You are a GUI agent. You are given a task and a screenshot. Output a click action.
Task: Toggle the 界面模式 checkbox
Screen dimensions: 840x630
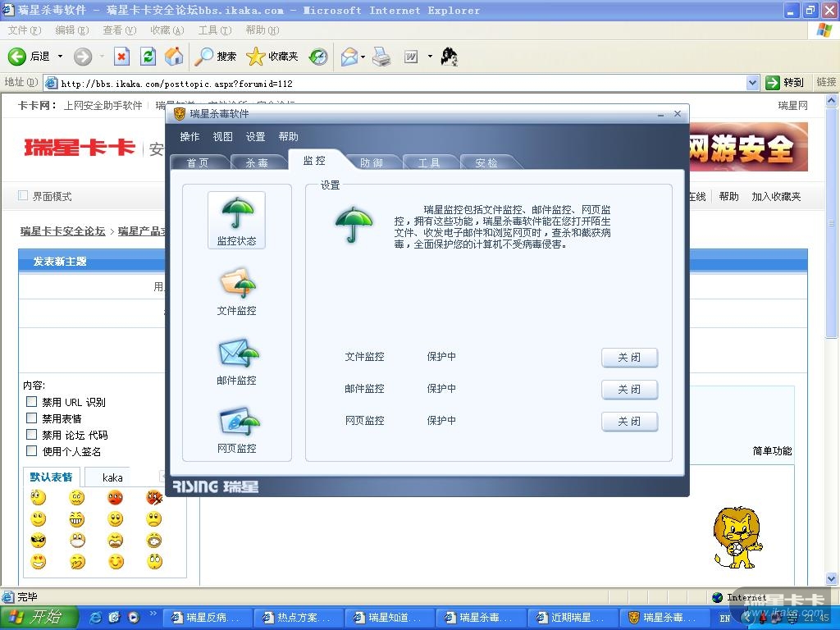(23, 195)
